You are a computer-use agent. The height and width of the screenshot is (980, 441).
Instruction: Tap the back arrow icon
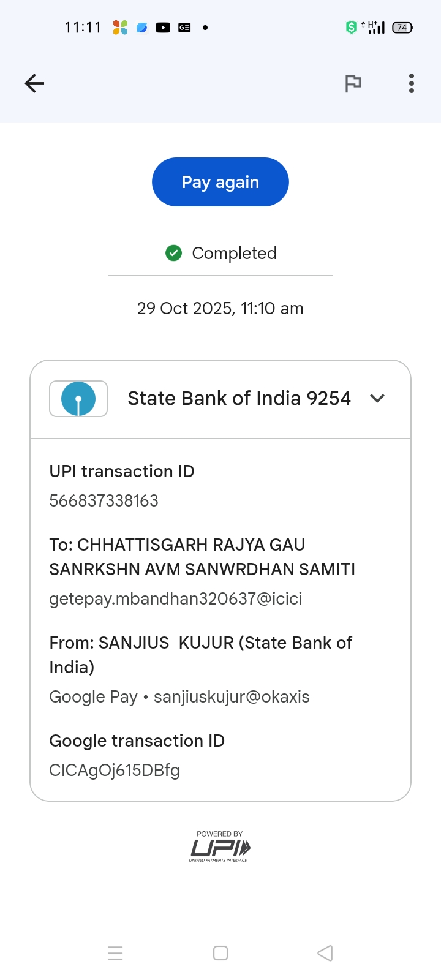click(x=34, y=83)
